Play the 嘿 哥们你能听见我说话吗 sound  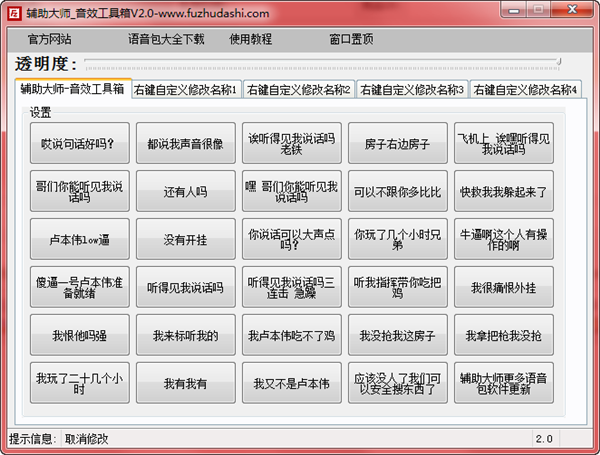292,191
